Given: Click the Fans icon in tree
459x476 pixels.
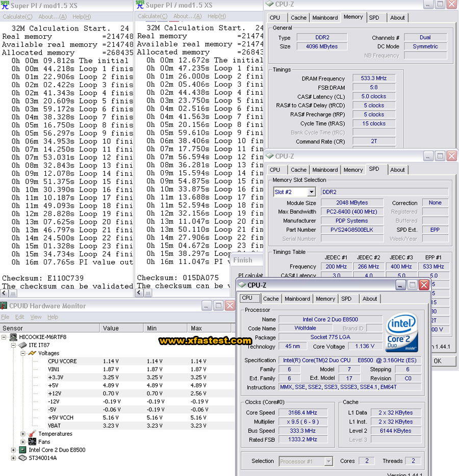Looking at the screenshot, I should (32, 442).
